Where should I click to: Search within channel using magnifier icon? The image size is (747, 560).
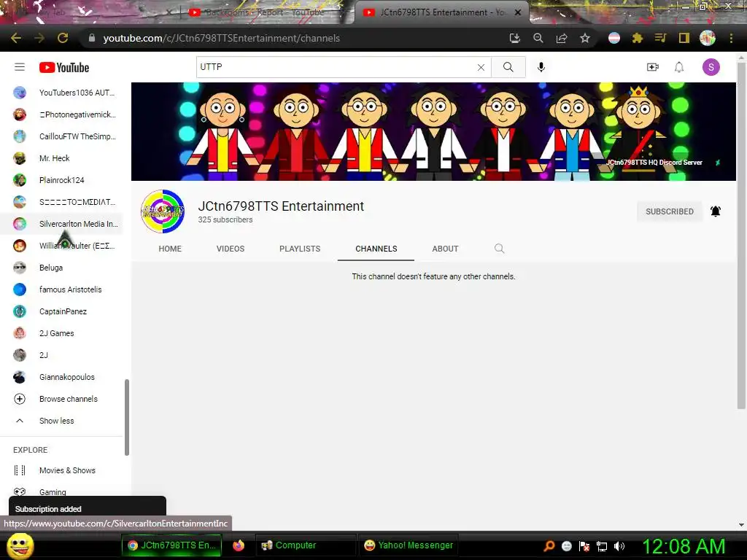click(499, 249)
